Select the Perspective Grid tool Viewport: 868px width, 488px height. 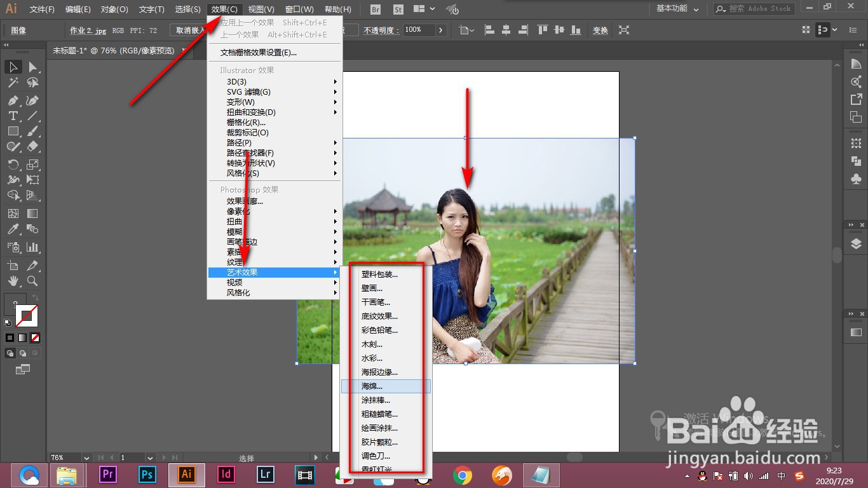coord(32,195)
